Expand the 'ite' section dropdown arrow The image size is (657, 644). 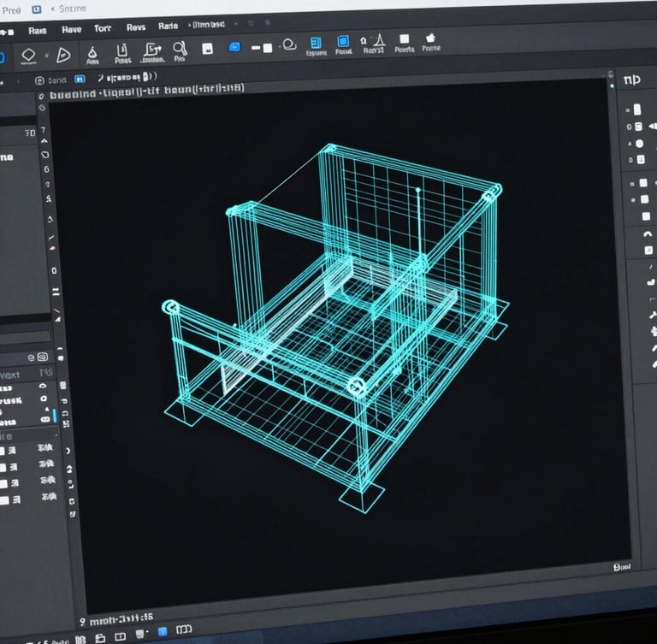tap(56, 436)
